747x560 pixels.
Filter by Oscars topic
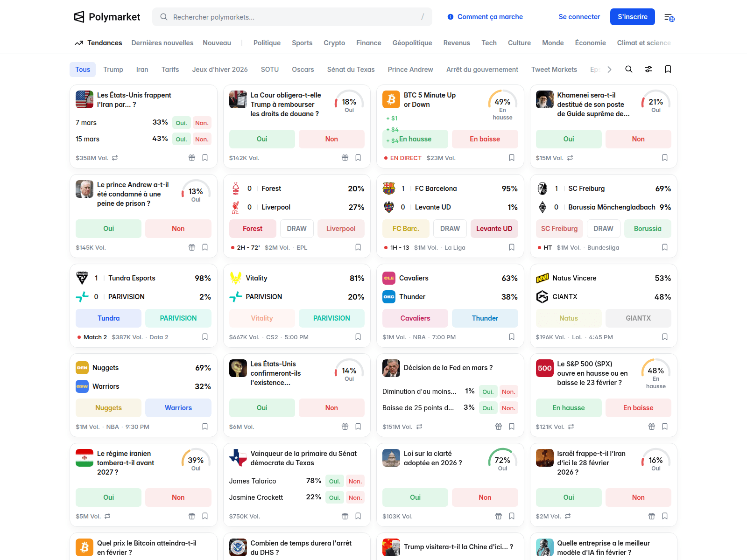[303, 70]
